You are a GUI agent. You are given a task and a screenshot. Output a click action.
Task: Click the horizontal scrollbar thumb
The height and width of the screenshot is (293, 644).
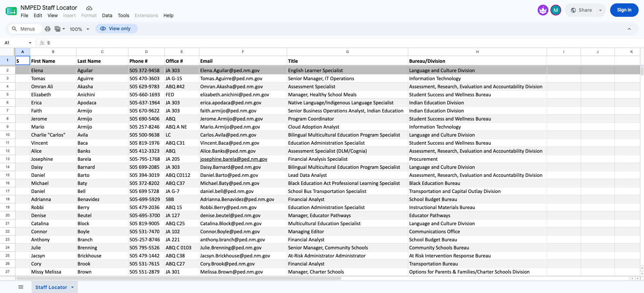pyautogui.click(x=178, y=278)
